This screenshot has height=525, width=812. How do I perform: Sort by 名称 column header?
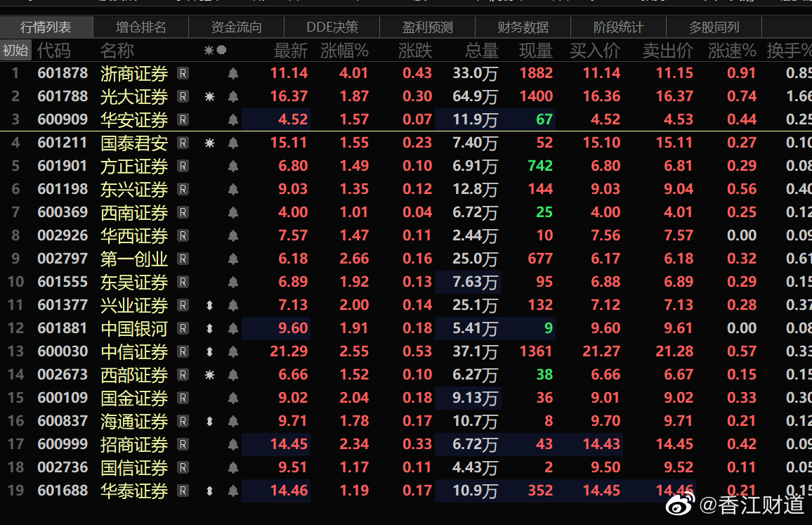click(117, 51)
